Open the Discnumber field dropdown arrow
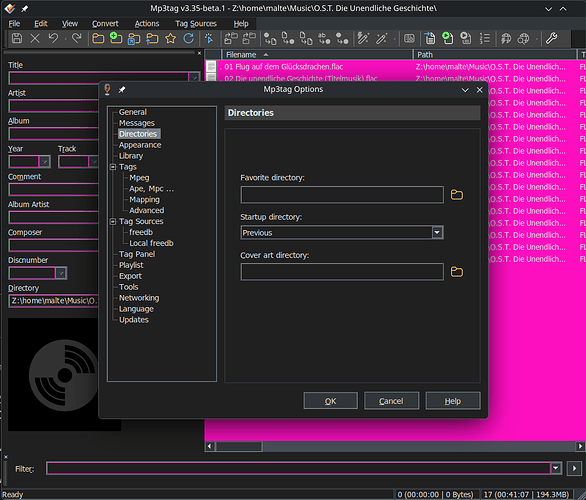The image size is (586, 500). click(61, 273)
